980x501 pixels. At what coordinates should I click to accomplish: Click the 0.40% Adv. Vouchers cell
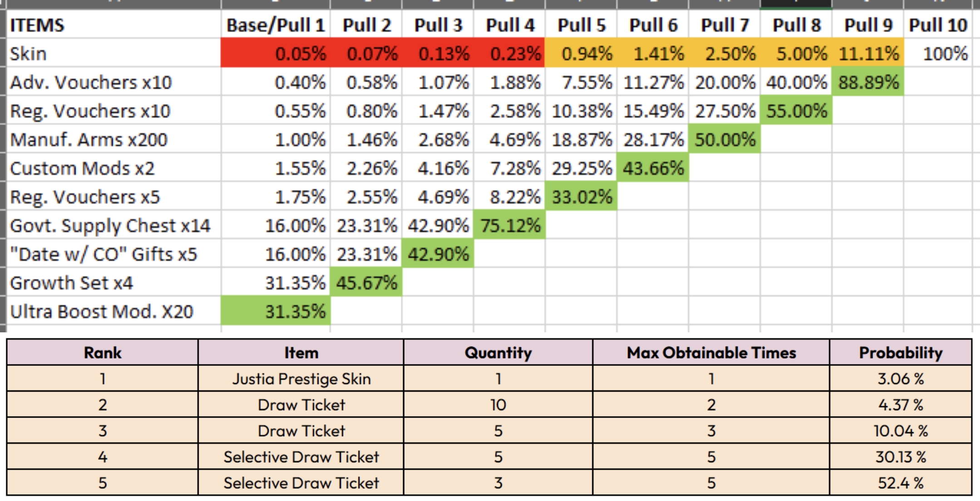pos(275,82)
